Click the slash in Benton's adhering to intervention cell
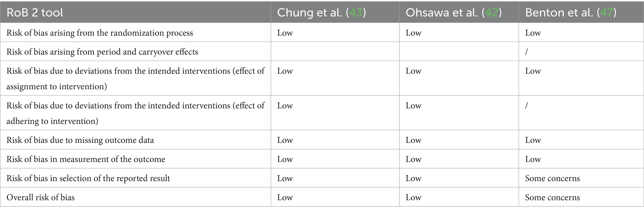This screenshot has width=644, height=212. tap(527, 106)
